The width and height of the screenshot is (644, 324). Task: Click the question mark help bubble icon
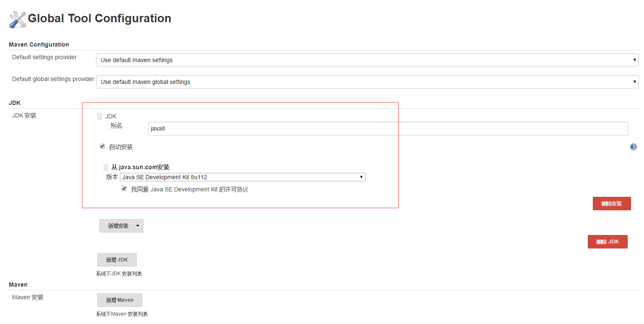coord(633,147)
